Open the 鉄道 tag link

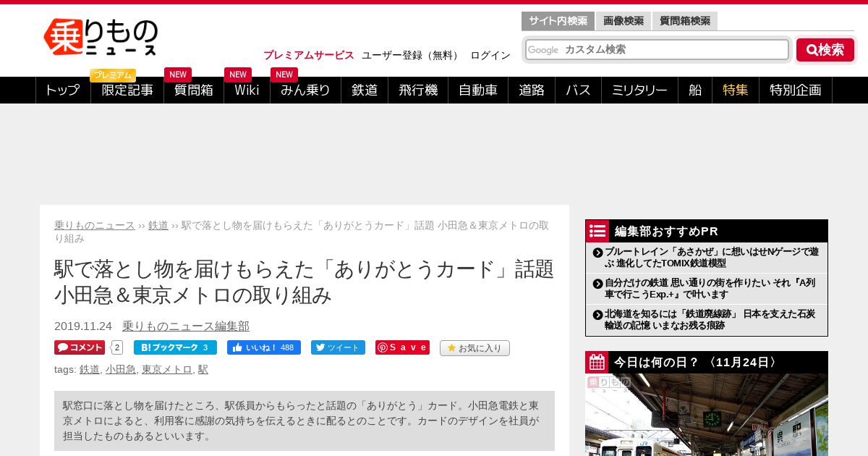(x=90, y=369)
